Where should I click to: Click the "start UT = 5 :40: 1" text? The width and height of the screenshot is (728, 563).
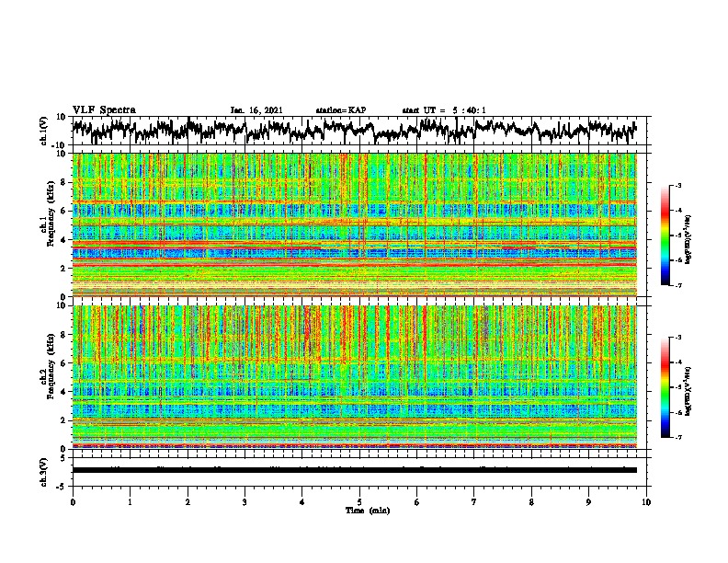coord(444,110)
